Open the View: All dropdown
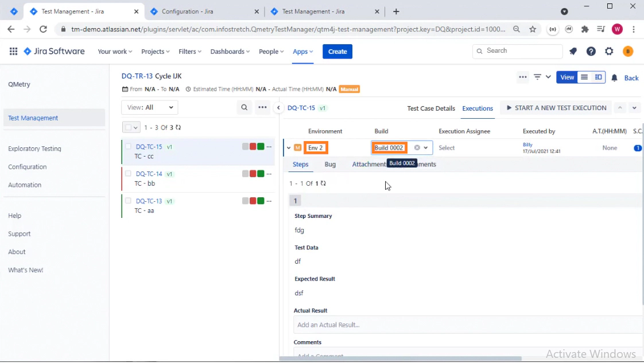This screenshot has height=363, width=644. 150,107
